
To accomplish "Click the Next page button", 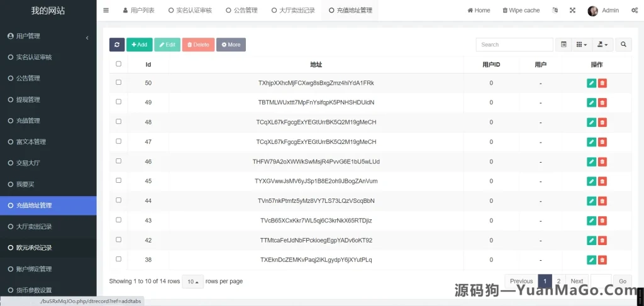I will point(577,281).
